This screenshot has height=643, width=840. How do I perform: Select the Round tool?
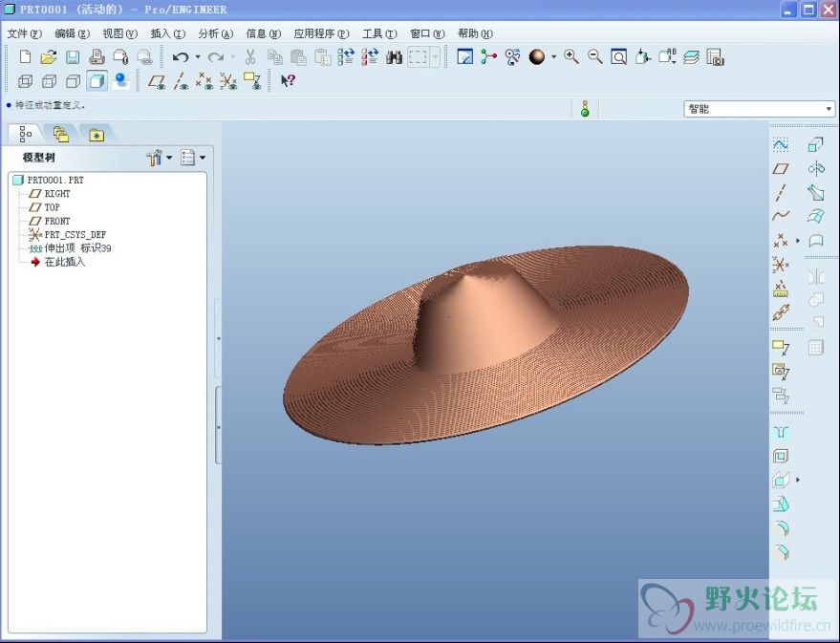pos(781,528)
